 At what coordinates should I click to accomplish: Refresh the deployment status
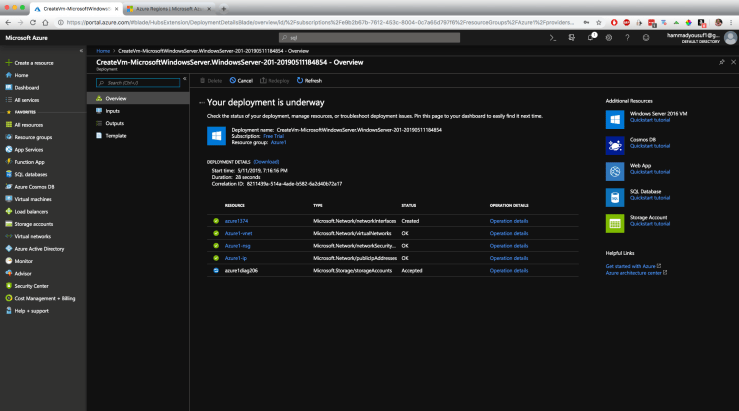tap(309, 80)
